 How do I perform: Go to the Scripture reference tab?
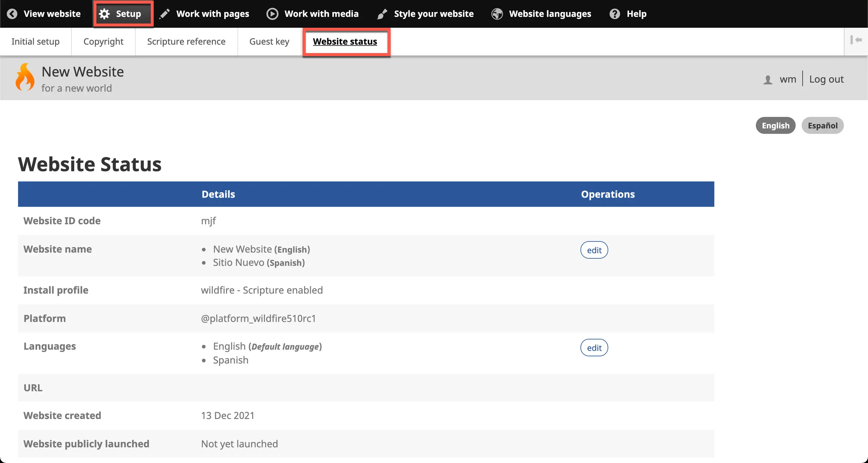[x=186, y=41]
